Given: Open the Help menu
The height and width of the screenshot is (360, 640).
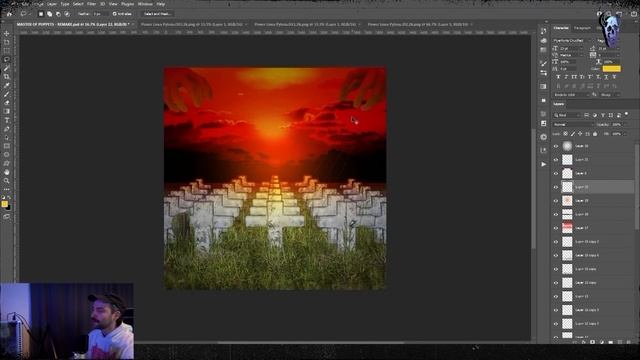Looking at the screenshot, I should point(161,4).
